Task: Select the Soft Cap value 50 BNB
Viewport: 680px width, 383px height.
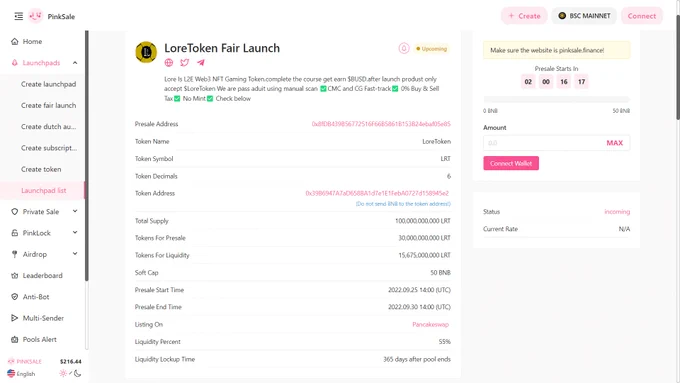Action: [440, 273]
